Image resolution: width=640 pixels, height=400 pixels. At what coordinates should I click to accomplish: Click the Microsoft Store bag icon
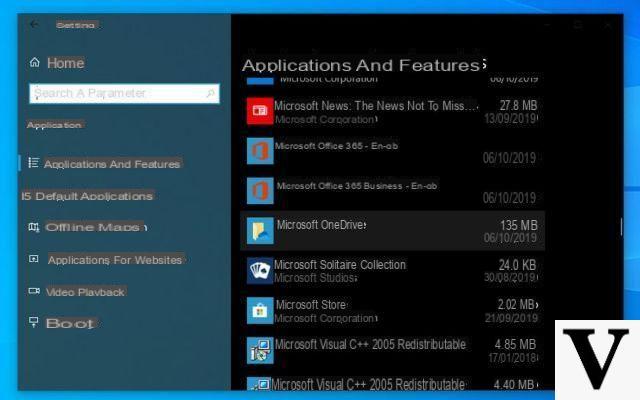point(260,311)
